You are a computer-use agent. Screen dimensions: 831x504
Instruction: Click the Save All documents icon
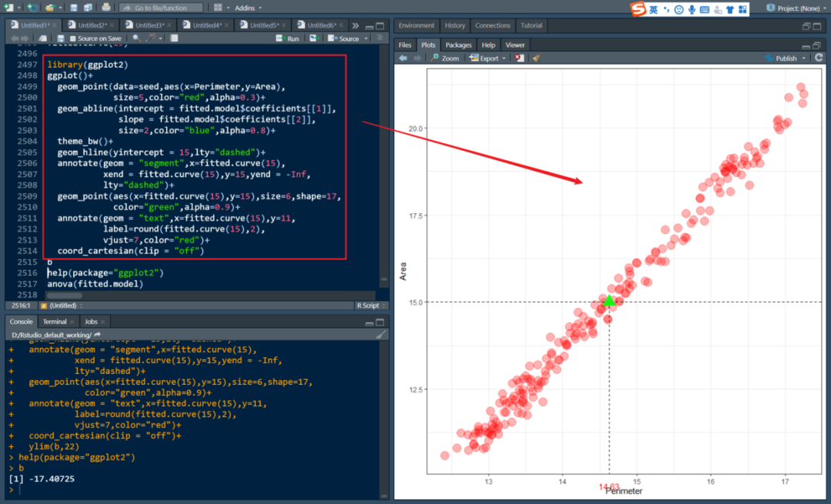[x=88, y=8]
